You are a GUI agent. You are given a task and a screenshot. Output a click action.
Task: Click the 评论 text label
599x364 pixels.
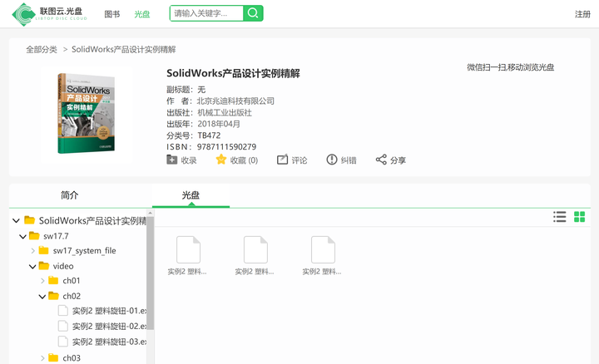click(x=299, y=160)
